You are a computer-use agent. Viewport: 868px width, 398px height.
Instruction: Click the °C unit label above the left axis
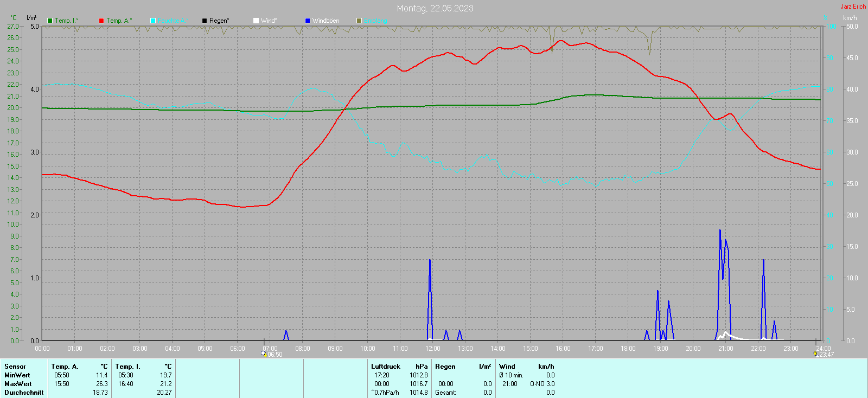tap(14, 18)
